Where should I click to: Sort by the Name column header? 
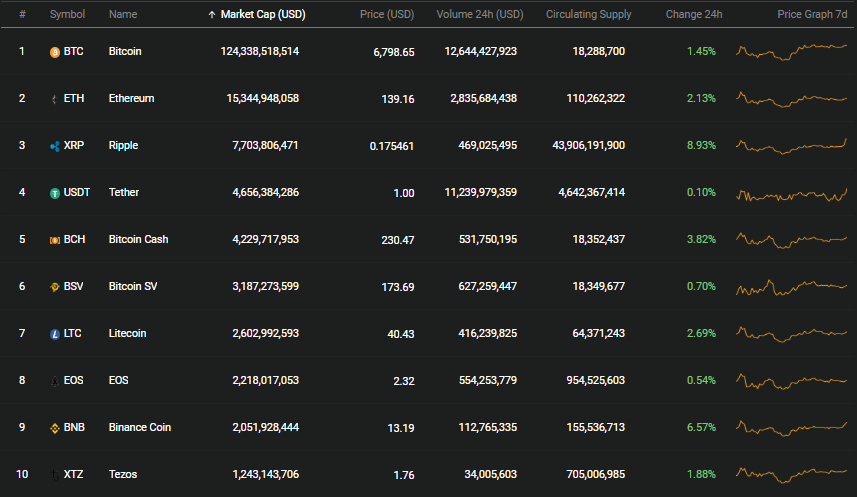tap(123, 14)
